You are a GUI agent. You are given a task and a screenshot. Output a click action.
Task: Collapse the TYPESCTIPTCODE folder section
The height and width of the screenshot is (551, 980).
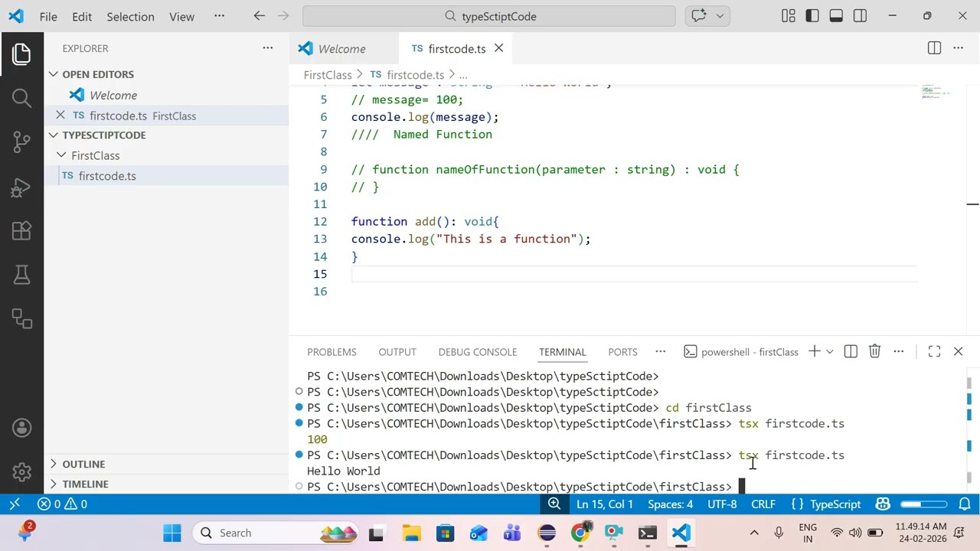pos(54,135)
